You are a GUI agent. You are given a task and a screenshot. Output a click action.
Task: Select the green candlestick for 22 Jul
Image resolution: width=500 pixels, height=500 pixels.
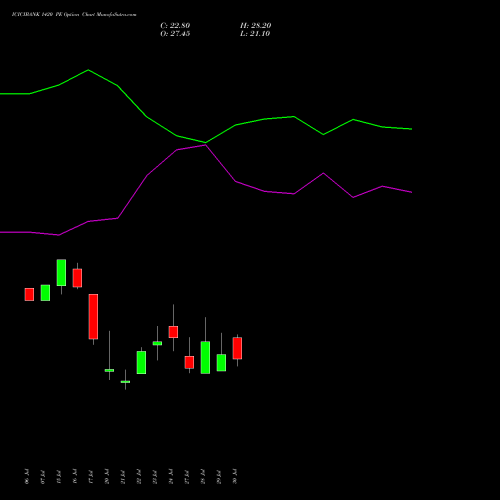(141, 362)
